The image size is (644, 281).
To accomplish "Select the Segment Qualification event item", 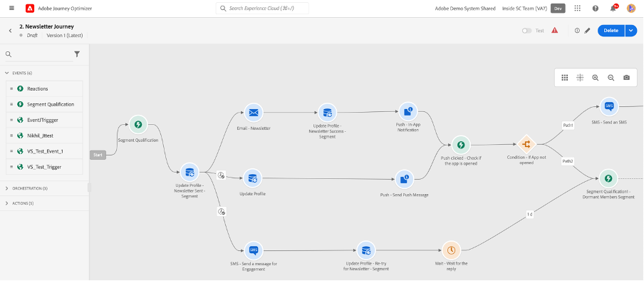I will (45, 104).
